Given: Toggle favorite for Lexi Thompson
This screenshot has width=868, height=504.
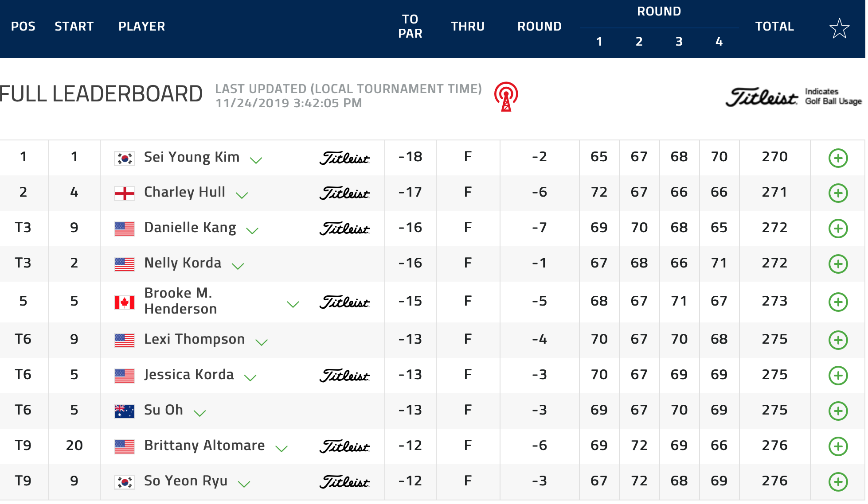Looking at the screenshot, I should point(838,340).
